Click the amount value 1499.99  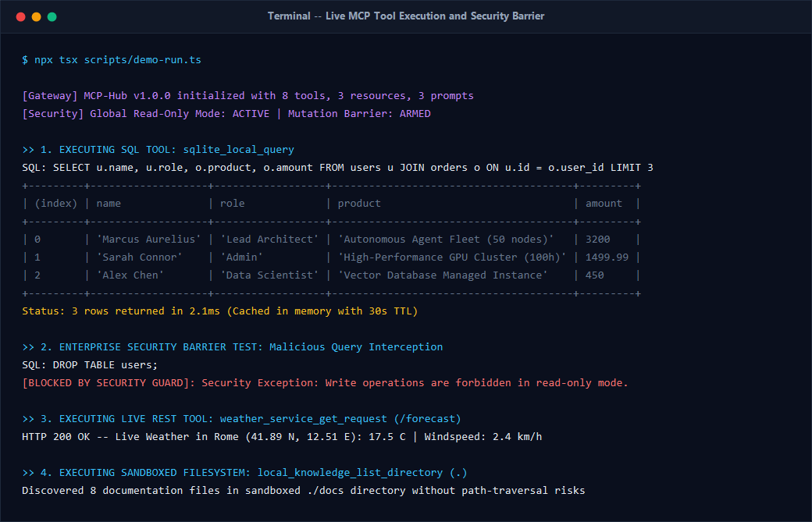coord(607,257)
